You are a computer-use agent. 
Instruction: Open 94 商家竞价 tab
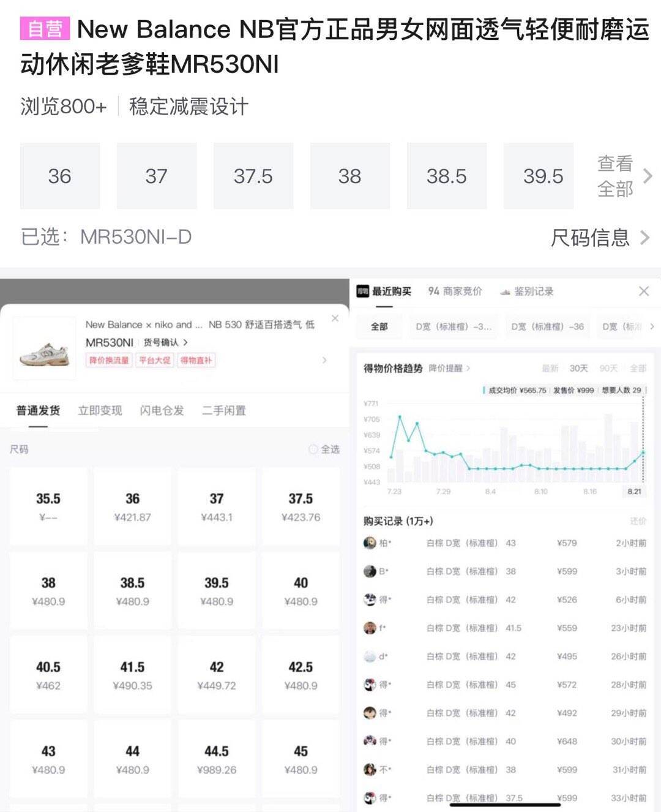tap(455, 291)
